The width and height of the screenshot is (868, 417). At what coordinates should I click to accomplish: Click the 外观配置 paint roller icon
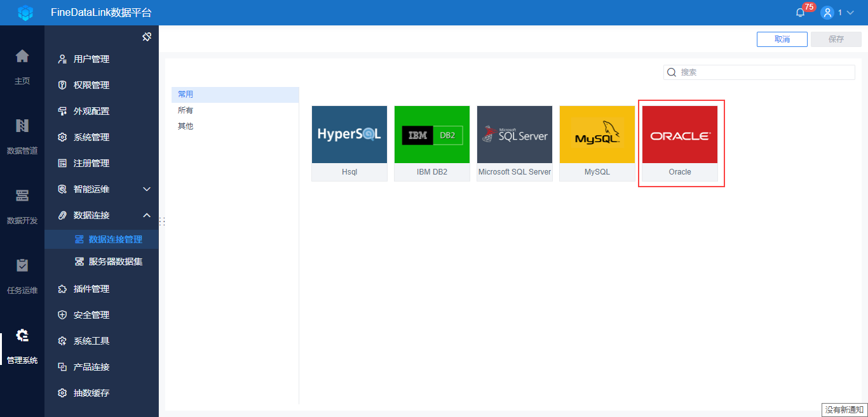click(x=62, y=111)
